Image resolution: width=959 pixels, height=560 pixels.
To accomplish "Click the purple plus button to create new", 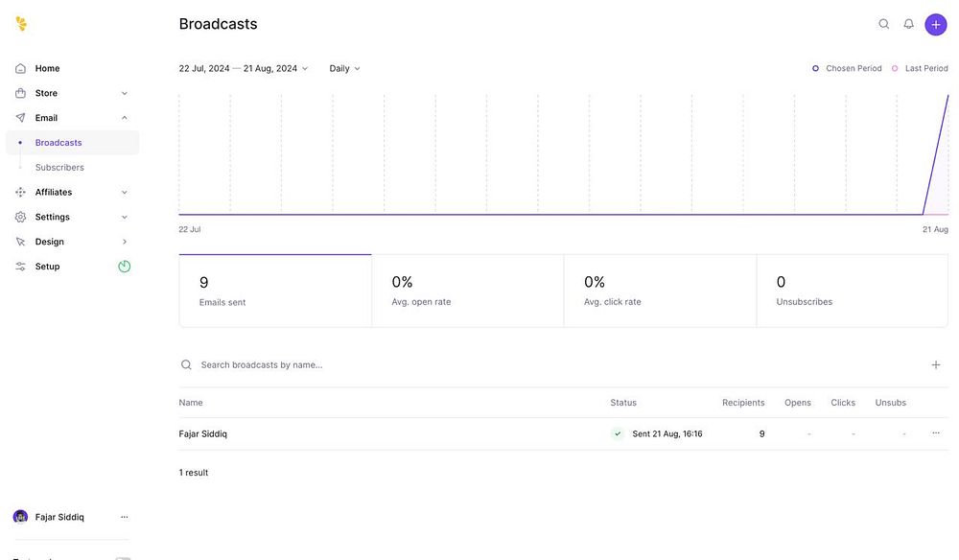I will click(936, 24).
